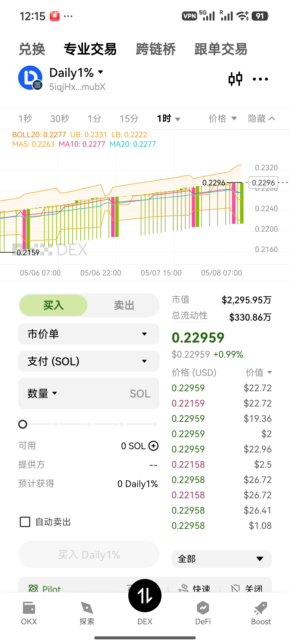Tap the 价格 (USD) column header
Image resolution: width=290 pixels, height=644 pixels.
[x=194, y=373]
